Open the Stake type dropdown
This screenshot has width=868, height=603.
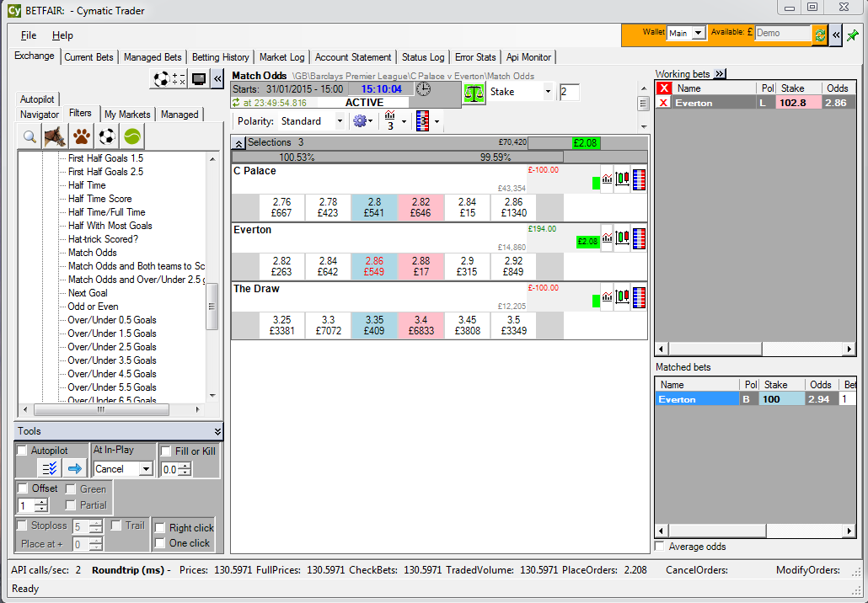point(548,92)
